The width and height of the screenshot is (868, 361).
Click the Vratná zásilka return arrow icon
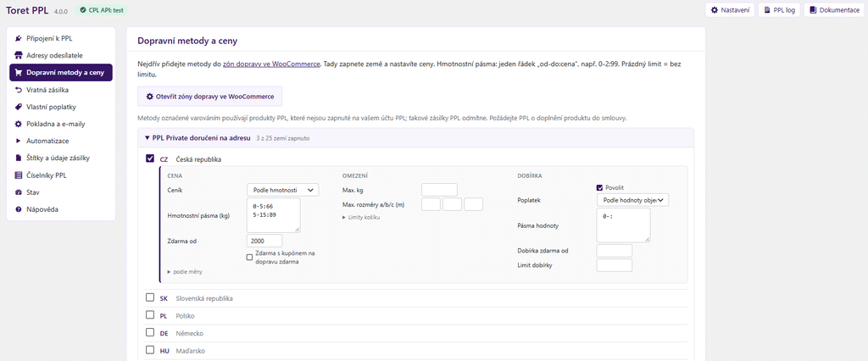[x=19, y=90]
